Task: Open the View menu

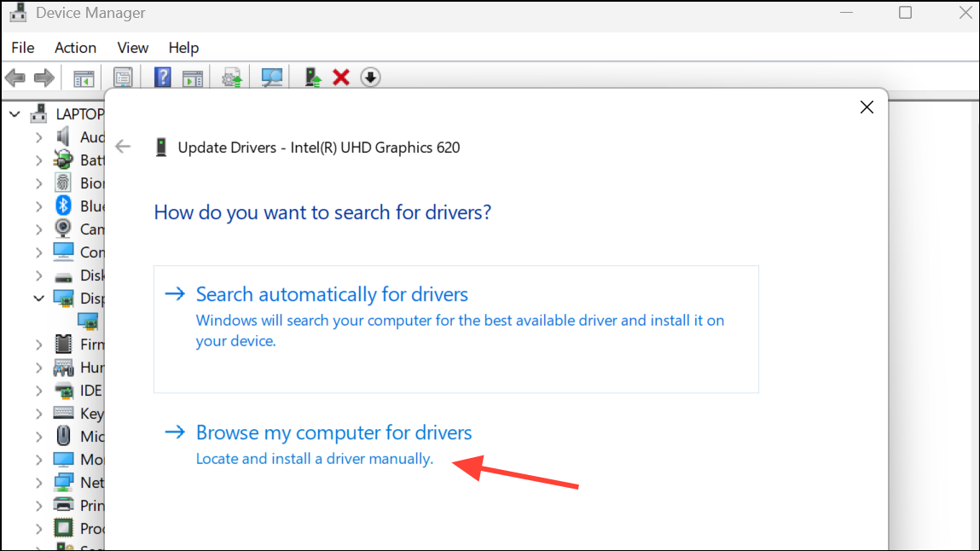Action: (132, 48)
